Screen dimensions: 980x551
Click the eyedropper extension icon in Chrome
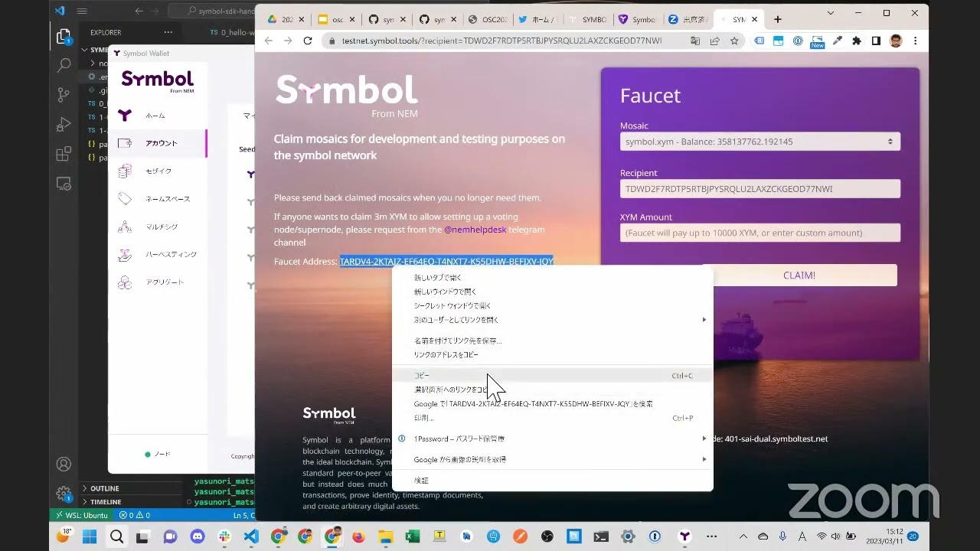[838, 41]
